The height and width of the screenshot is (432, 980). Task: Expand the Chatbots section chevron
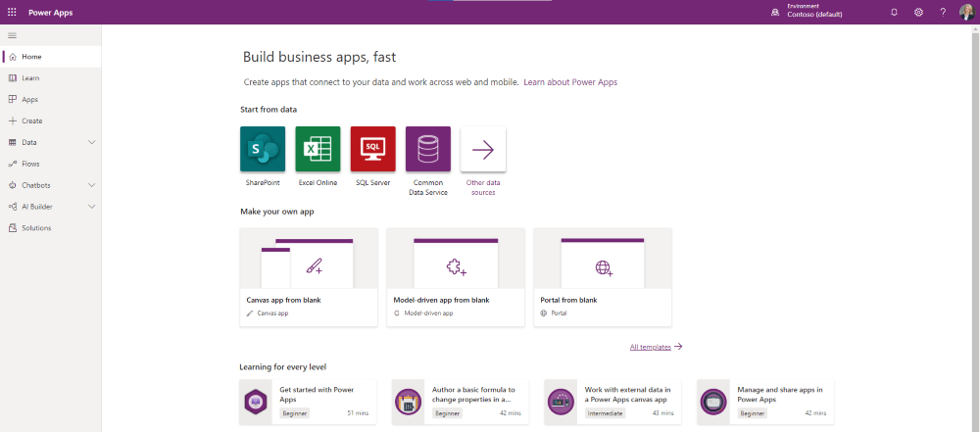click(x=92, y=185)
